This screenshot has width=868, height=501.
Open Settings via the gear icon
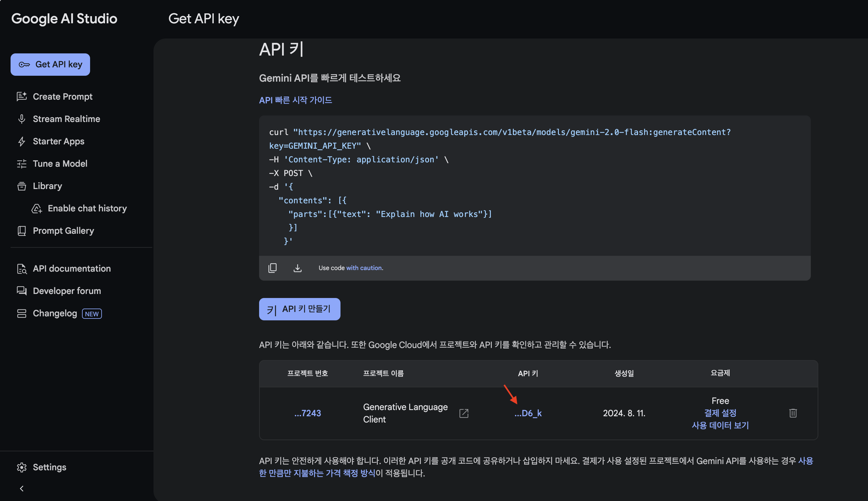22,467
